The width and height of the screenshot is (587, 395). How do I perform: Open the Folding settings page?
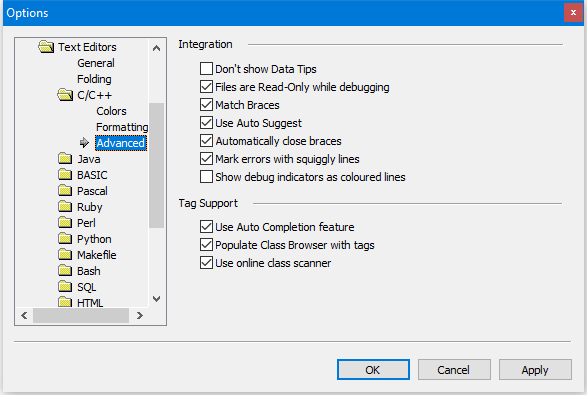94,79
